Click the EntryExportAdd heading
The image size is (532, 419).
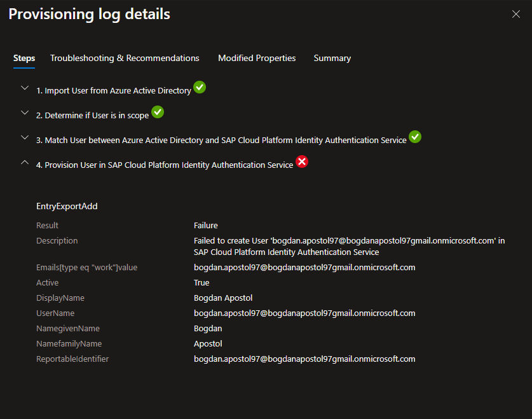[67, 206]
